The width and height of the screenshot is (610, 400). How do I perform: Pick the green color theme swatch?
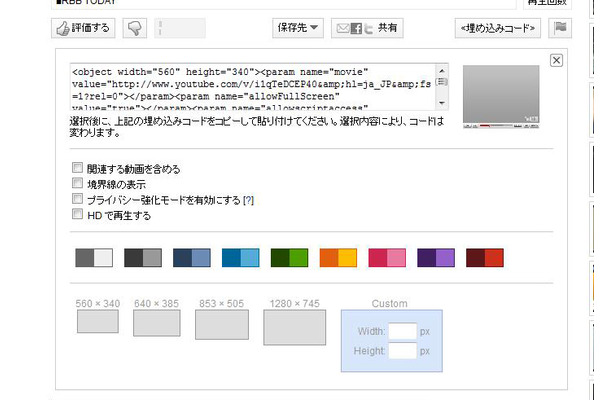[x=289, y=257]
